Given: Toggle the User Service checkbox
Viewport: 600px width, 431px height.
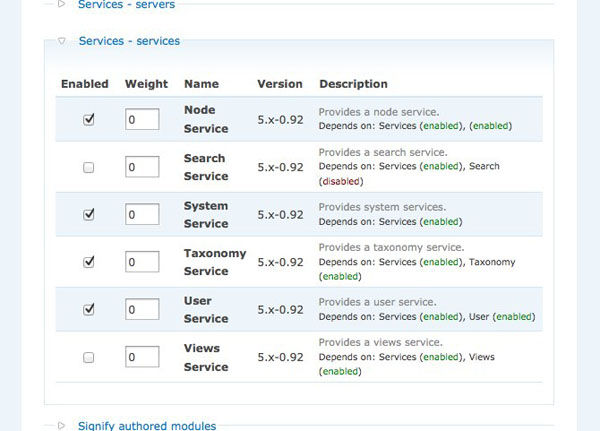Looking at the screenshot, I should point(89,309).
